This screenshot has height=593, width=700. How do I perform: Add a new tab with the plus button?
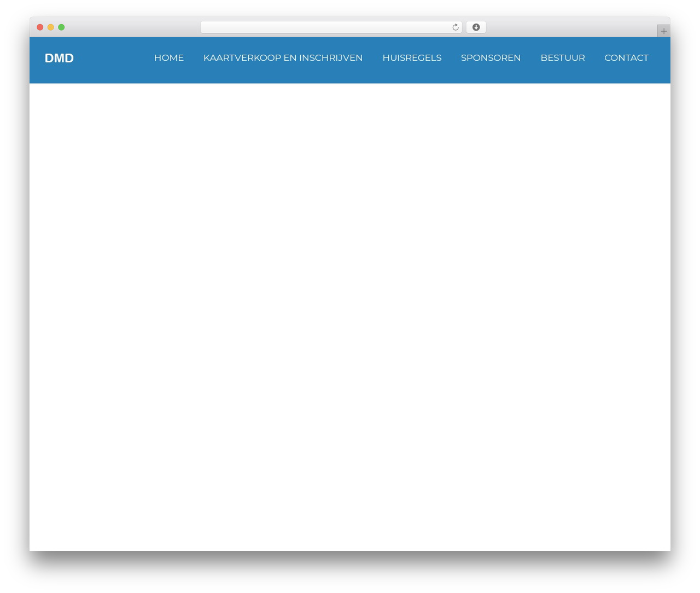pyautogui.click(x=663, y=31)
